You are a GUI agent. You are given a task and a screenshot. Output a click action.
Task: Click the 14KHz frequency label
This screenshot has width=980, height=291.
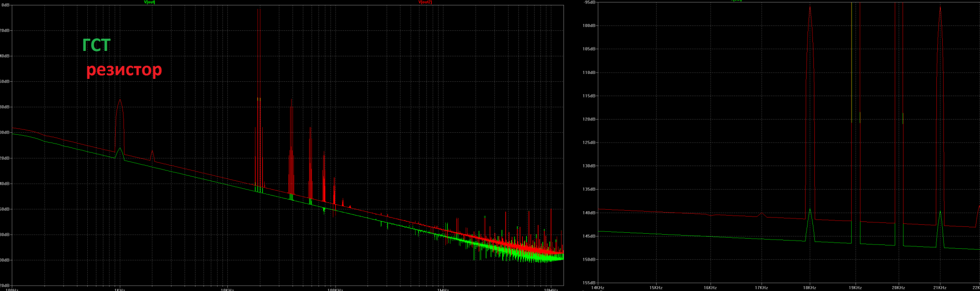598,288
